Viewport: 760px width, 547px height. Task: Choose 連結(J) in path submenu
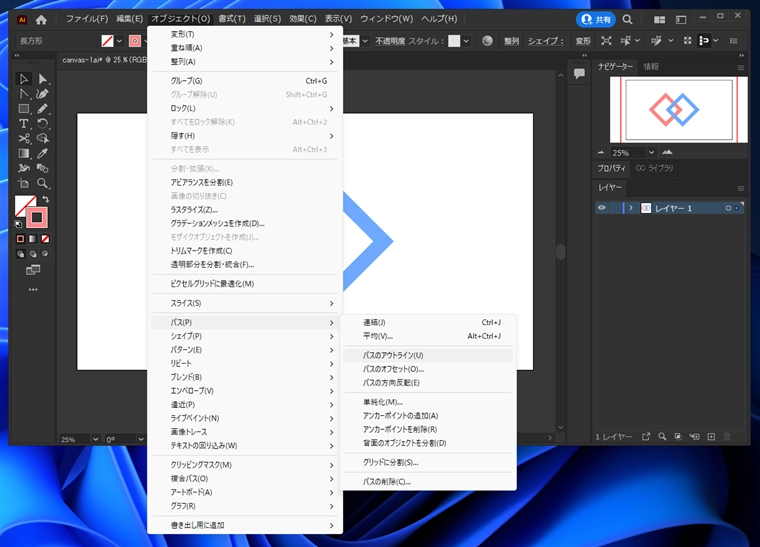(428, 322)
